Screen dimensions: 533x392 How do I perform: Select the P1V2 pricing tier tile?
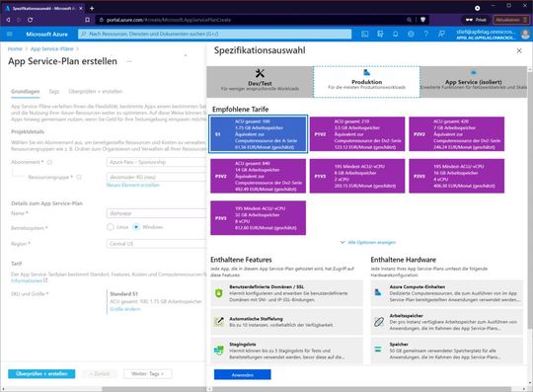[x=357, y=134]
